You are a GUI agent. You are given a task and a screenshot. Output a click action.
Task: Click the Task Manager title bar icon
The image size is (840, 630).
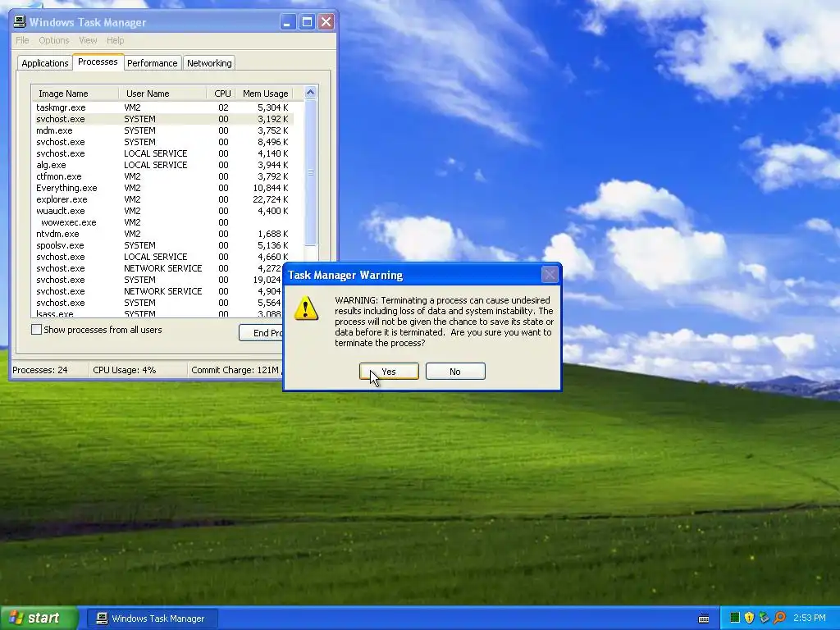[x=20, y=22]
